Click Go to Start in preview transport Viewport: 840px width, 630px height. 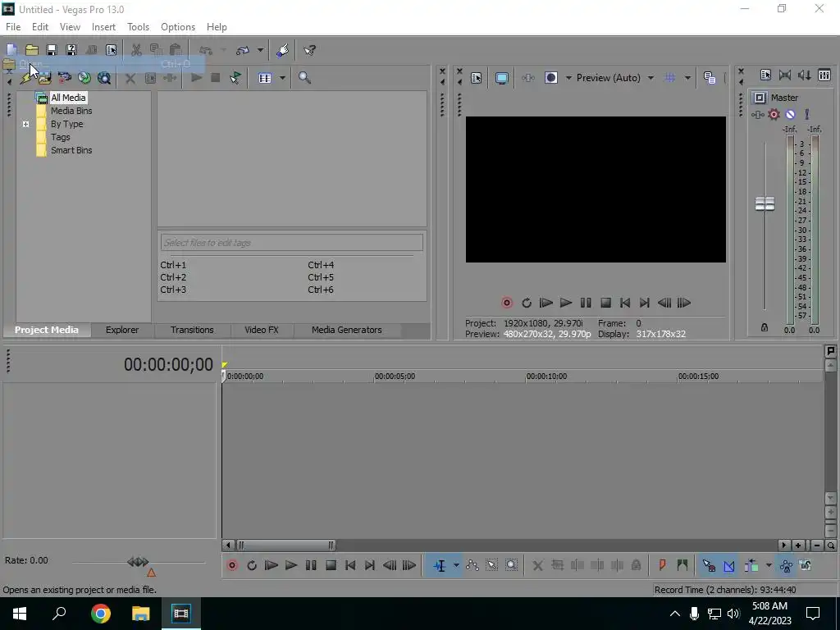point(624,304)
